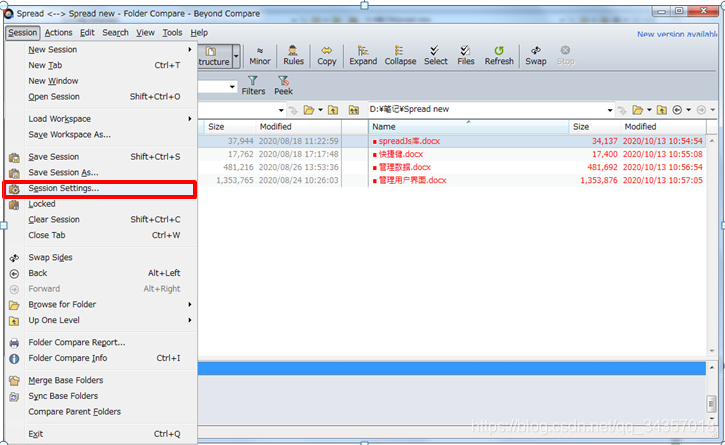Viewport: 725px width, 445px height.
Task: Choose Compare Parent Folders menu entry
Action: pyautogui.click(x=100, y=412)
